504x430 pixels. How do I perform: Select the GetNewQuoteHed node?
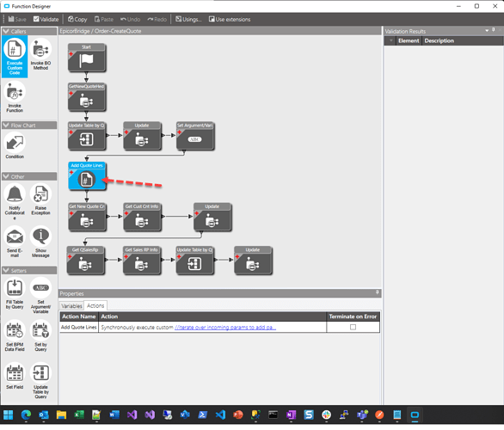pyautogui.click(x=87, y=97)
